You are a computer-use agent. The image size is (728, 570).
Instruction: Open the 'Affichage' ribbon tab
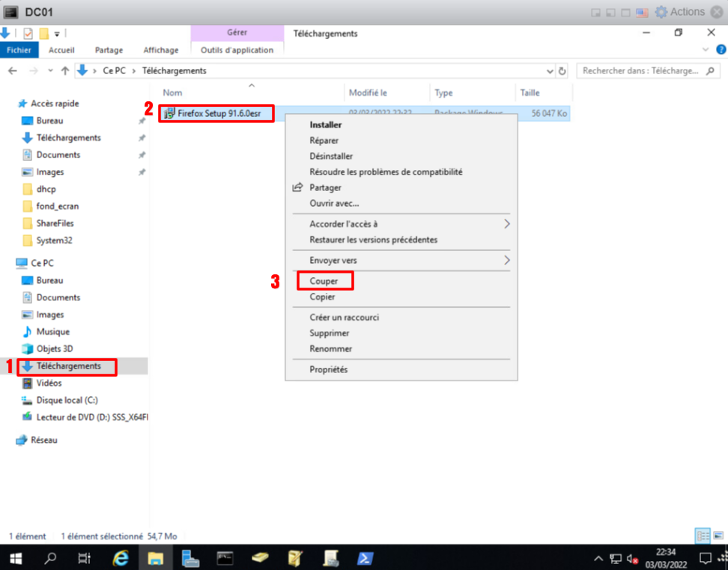point(160,50)
